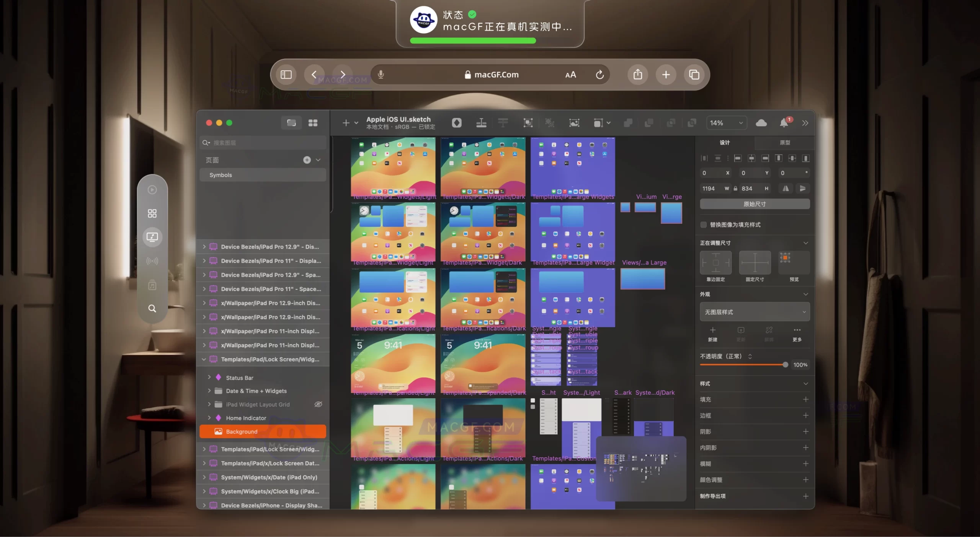Expand the Status Bar layer
This screenshot has width=980, height=537.
point(209,378)
